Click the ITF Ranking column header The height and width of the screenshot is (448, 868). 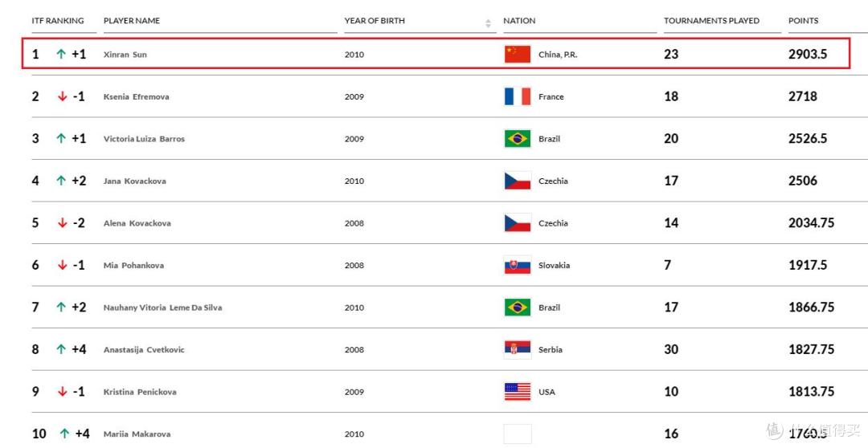click(x=58, y=20)
